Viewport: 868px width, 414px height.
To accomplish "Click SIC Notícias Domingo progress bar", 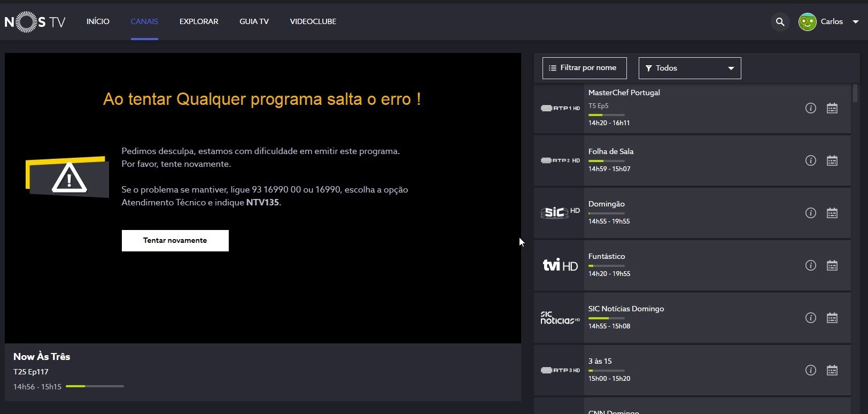I will coord(606,318).
